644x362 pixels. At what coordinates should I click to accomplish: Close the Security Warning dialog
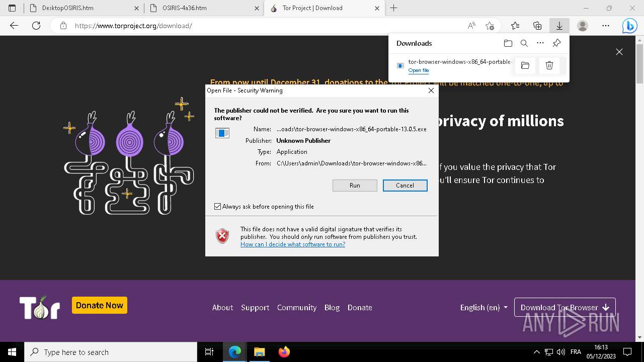431,90
